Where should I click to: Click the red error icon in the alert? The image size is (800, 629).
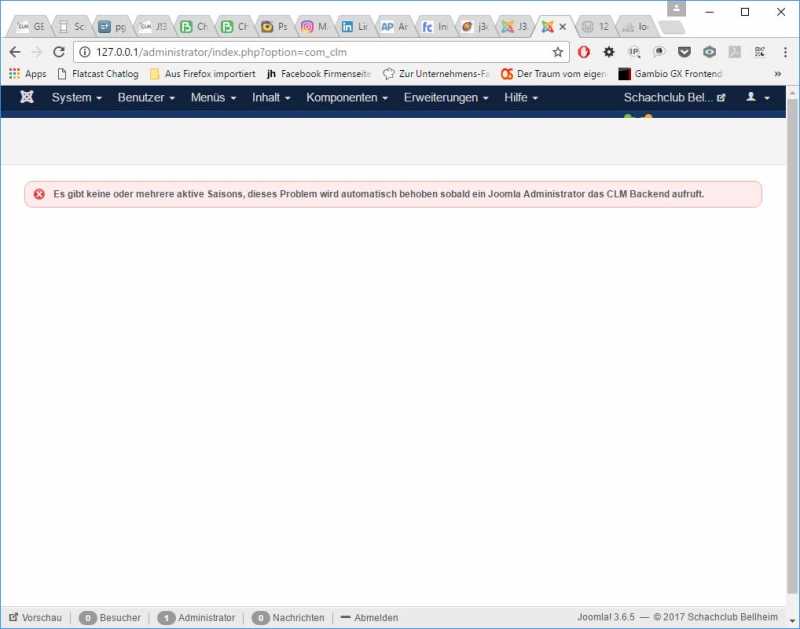pyautogui.click(x=39, y=194)
